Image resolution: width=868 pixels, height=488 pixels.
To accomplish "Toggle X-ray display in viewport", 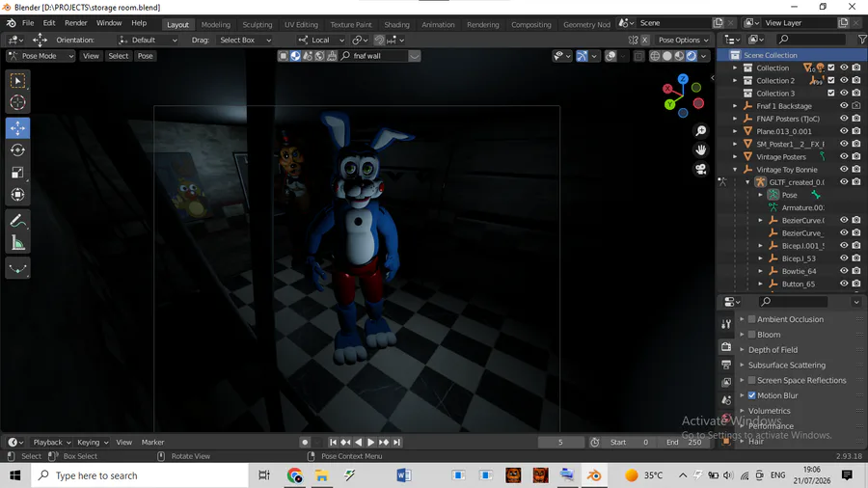I will click(x=638, y=56).
